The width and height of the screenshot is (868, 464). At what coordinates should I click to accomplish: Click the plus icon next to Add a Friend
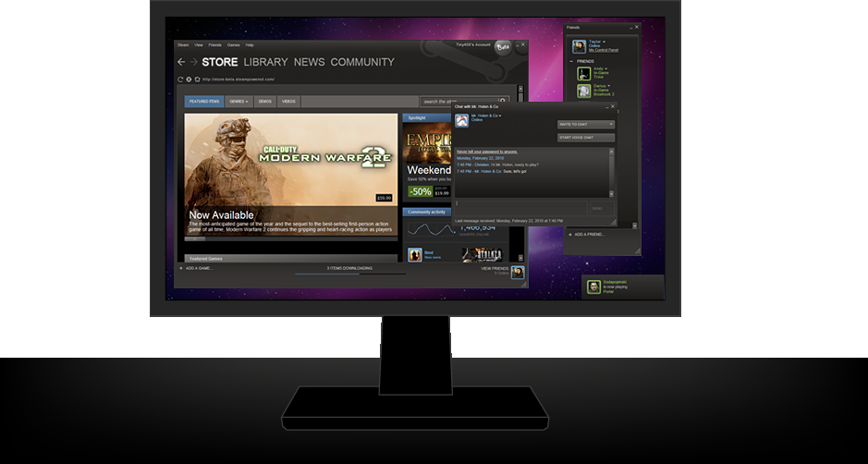click(x=570, y=235)
